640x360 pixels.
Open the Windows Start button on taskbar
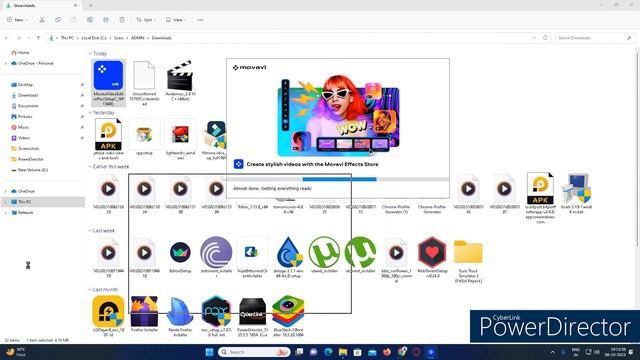click(209, 352)
